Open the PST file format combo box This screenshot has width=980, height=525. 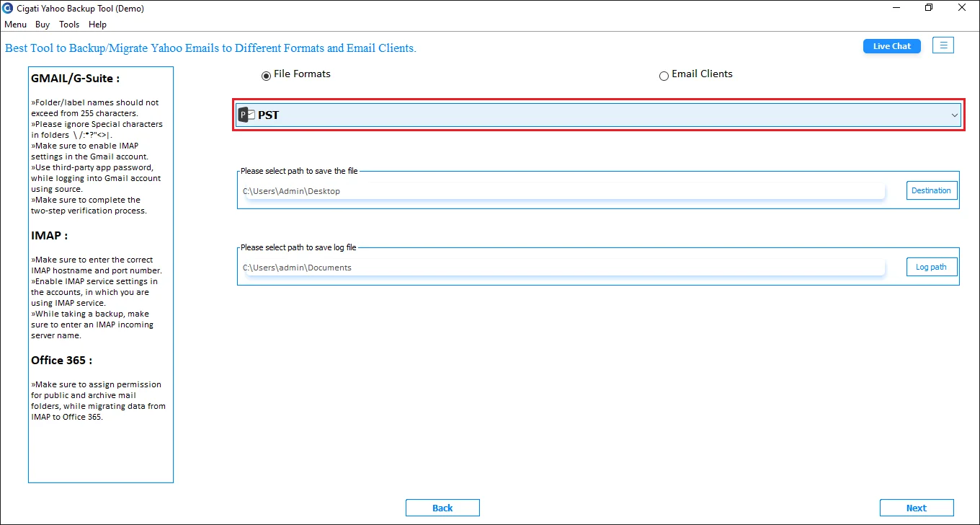pyautogui.click(x=599, y=115)
